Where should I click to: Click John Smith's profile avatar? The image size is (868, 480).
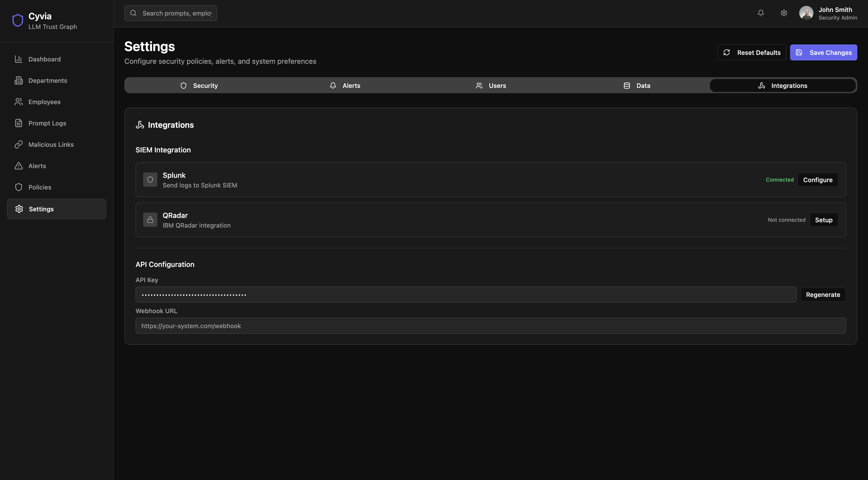point(806,13)
